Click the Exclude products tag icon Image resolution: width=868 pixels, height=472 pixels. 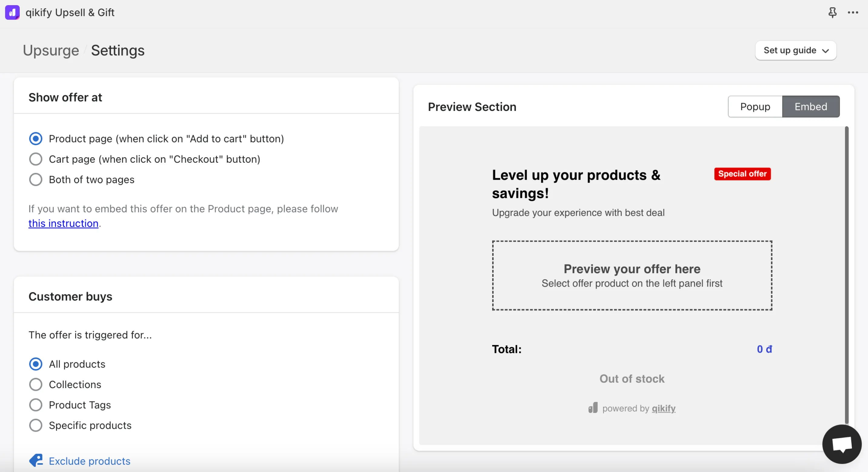pyautogui.click(x=36, y=460)
